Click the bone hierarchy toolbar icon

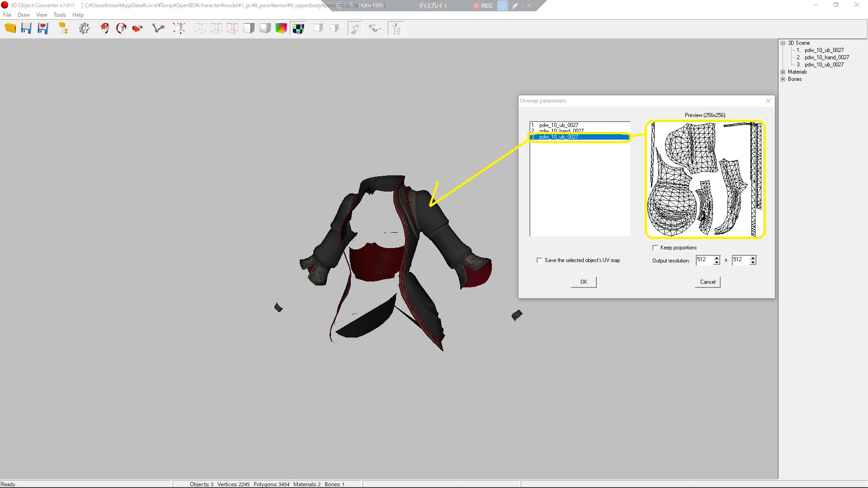pyautogui.click(x=396, y=28)
